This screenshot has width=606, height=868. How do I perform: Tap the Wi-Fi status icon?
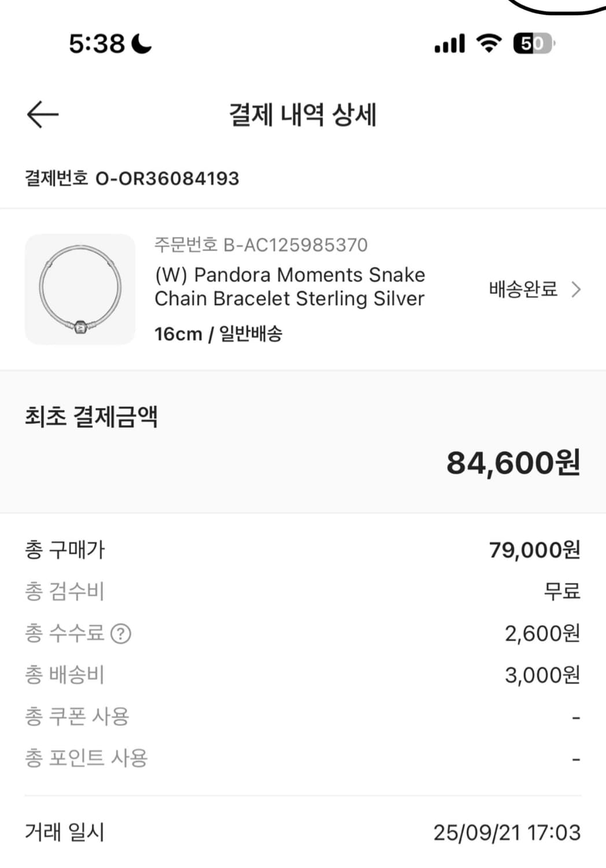(x=489, y=43)
